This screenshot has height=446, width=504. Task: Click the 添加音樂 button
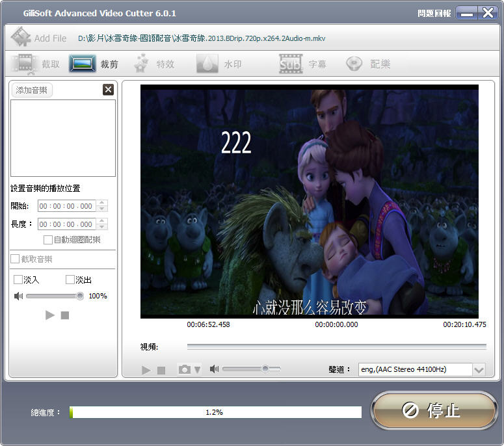(x=32, y=90)
